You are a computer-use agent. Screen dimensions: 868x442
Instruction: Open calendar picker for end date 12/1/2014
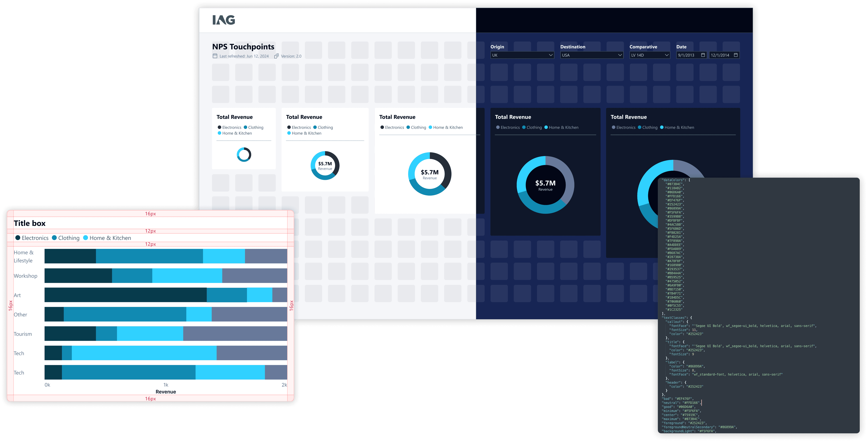point(736,55)
